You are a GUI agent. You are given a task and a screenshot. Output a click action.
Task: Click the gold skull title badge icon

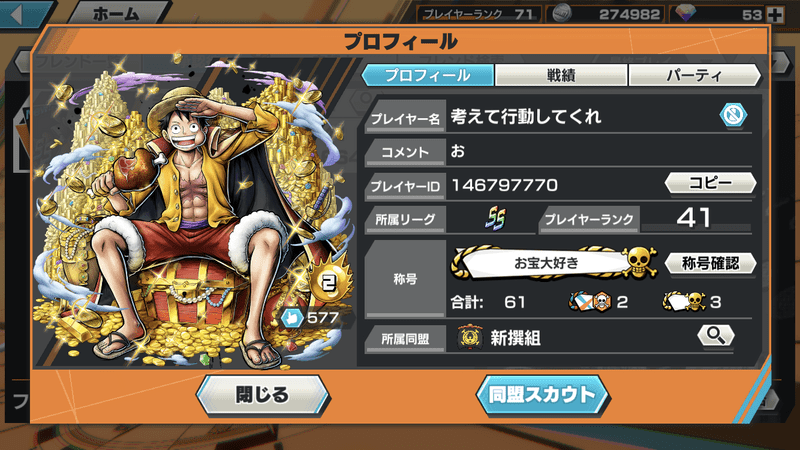click(639, 262)
